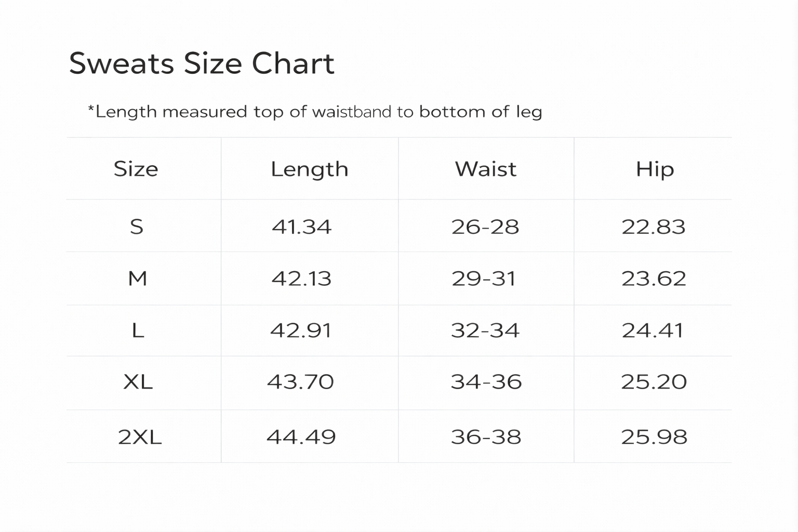Click the 41.34 length cell

[301, 227]
